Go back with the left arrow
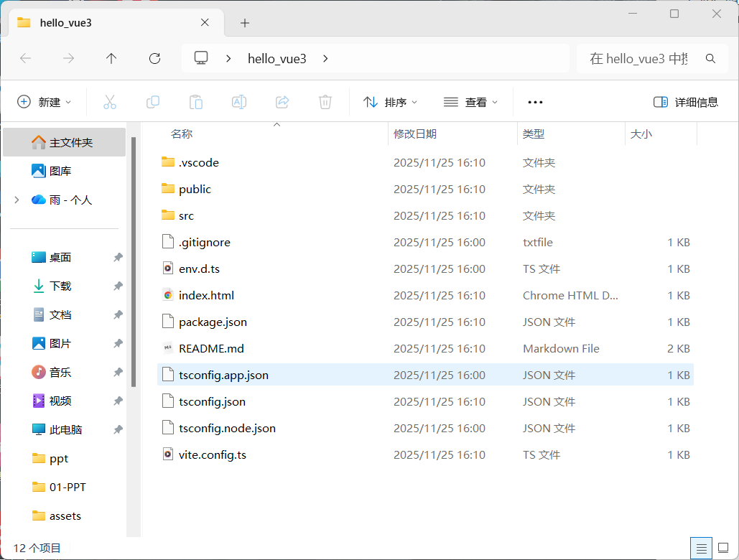This screenshot has width=739, height=560. pos(25,58)
